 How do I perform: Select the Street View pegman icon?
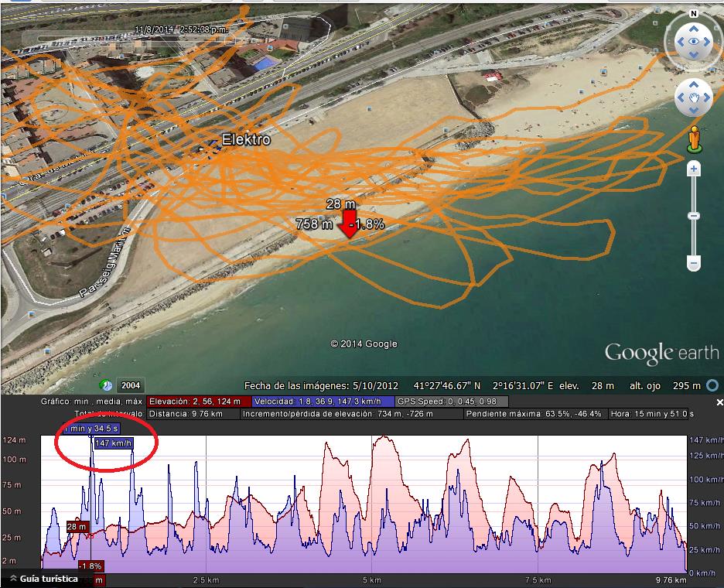pyautogui.click(x=694, y=139)
